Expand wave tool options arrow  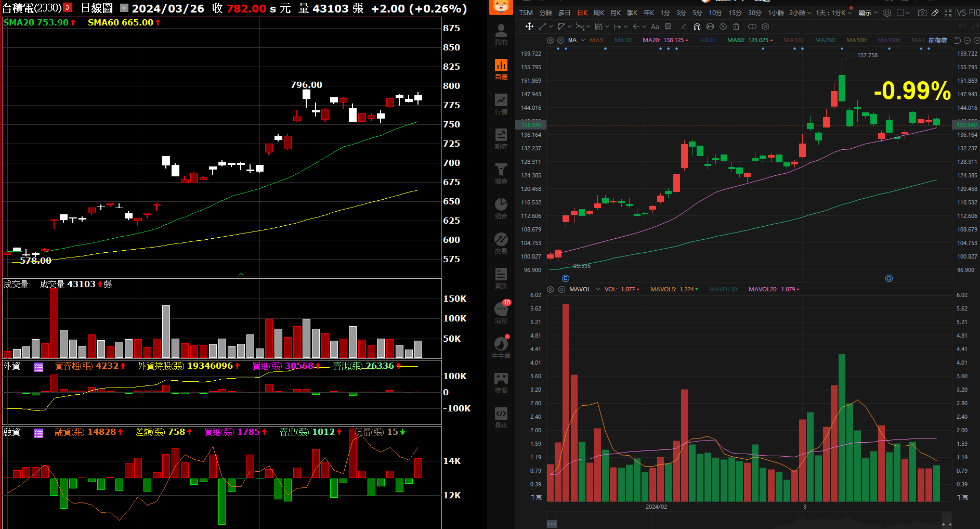588,27
